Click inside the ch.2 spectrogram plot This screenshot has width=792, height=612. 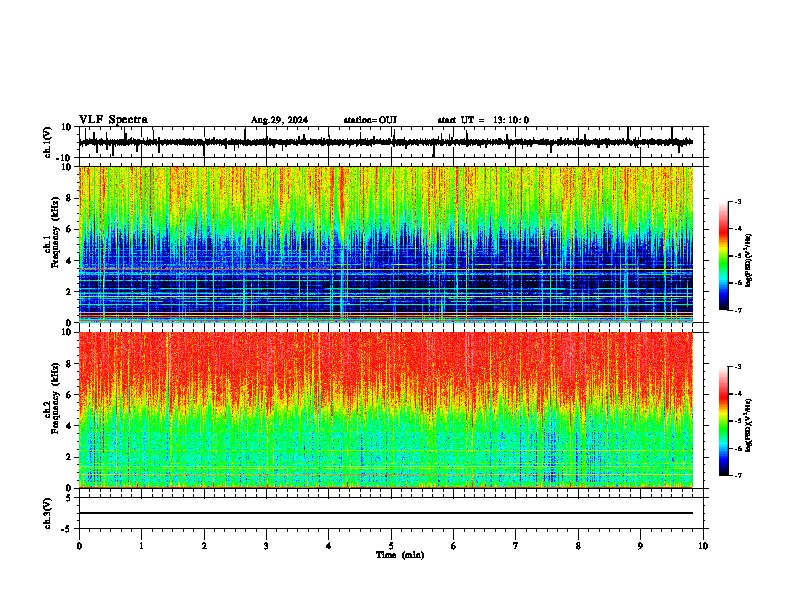pos(386,410)
